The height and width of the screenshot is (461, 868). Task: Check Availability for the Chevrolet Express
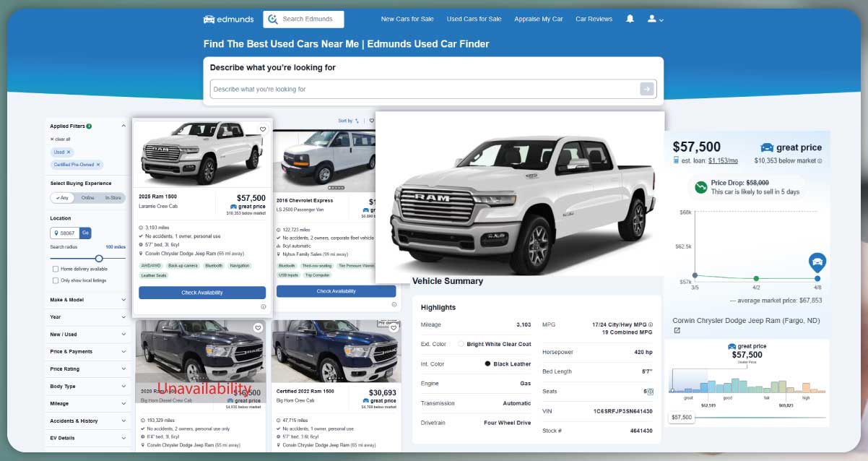pos(336,291)
